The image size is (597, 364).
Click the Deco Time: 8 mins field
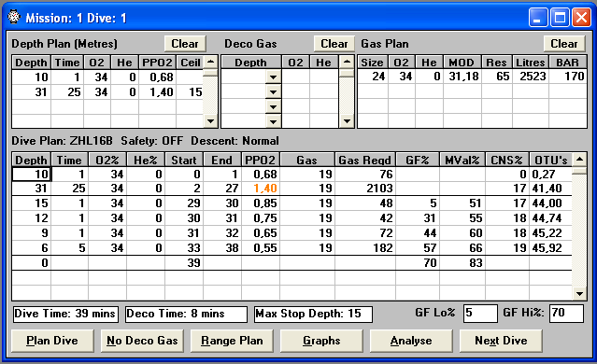(x=186, y=315)
